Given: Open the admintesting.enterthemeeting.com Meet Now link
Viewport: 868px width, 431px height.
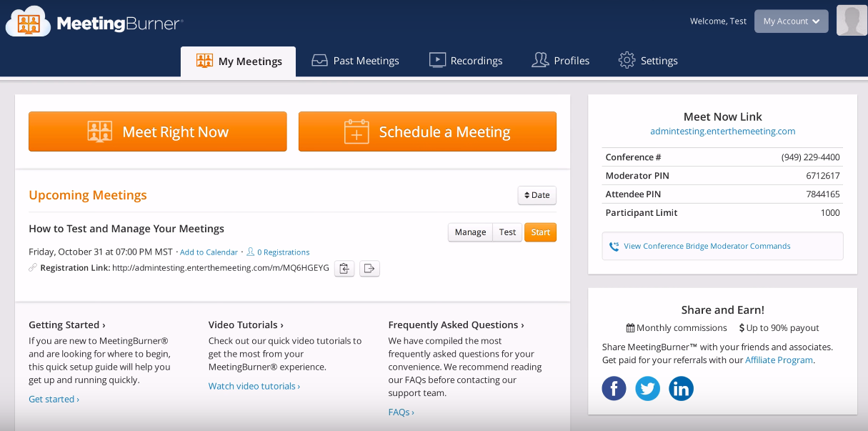Looking at the screenshot, I should click(x=722, y=132).
